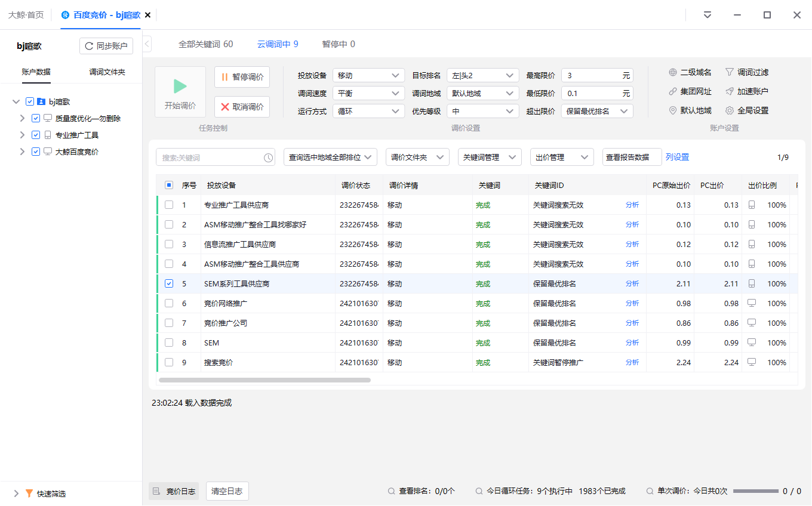
Task: Click the account folder icon beside the bj喧歌 tree root
Action: click(41, 101)
